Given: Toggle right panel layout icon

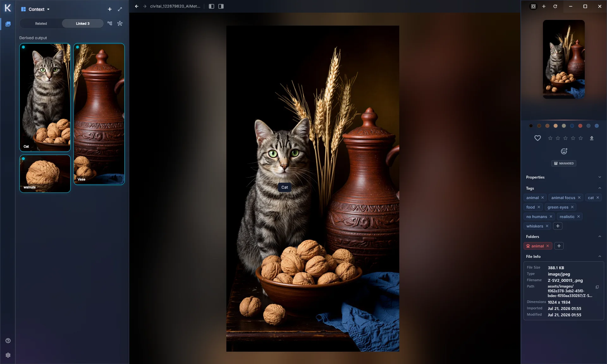Looking at the screenshot, I should pyautogui.click(x=221, y=6).
